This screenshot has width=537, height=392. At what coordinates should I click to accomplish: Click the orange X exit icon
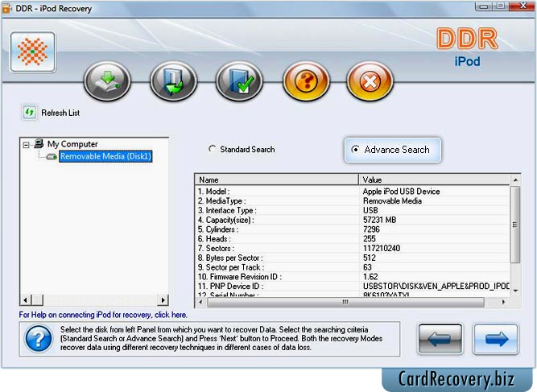coord(370,81)
